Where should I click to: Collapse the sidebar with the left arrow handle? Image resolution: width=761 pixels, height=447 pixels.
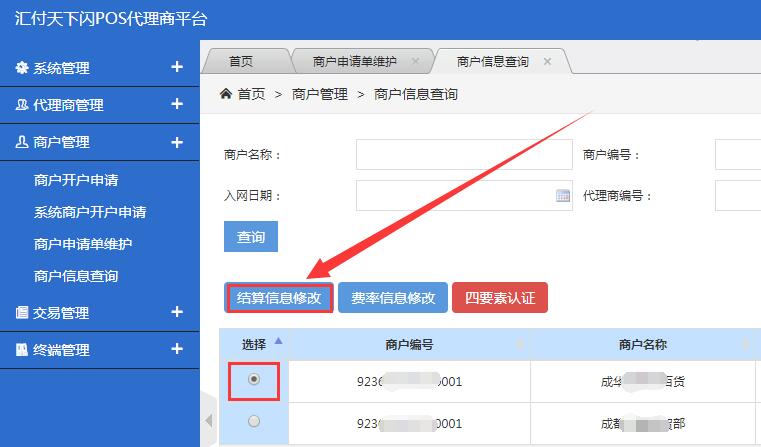pyautogui.click(x=209, y=420)
